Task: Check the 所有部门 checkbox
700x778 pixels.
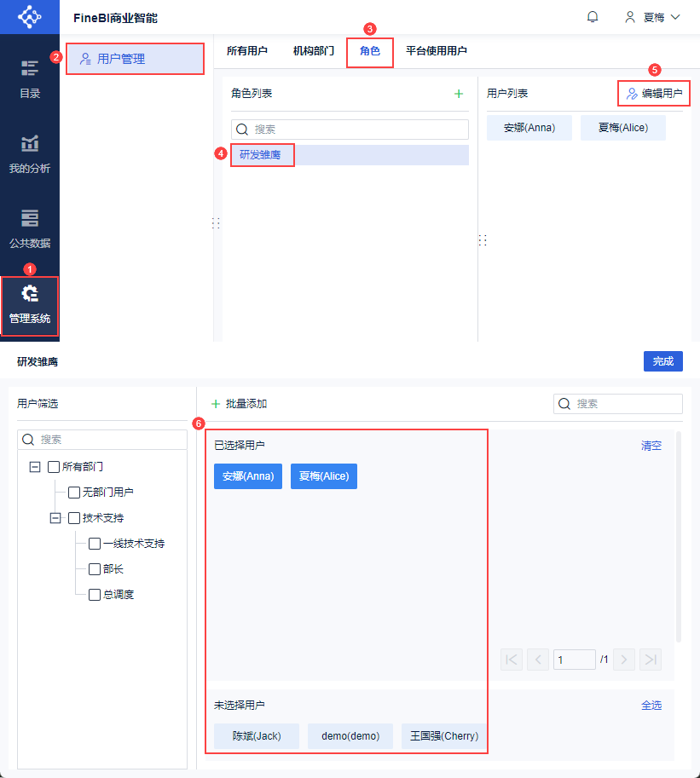Action: pos(54,467)
